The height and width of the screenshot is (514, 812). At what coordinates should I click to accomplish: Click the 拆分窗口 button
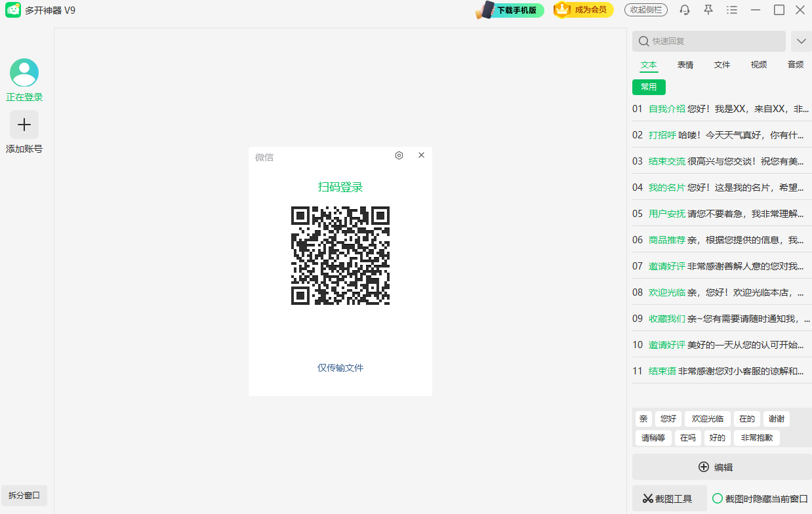coord(24,496)
